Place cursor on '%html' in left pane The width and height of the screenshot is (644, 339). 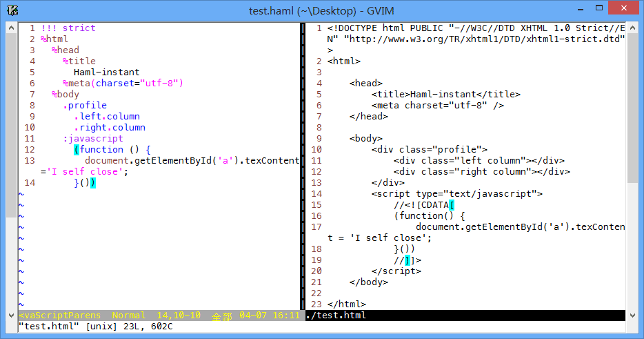[x=54, y=39]
